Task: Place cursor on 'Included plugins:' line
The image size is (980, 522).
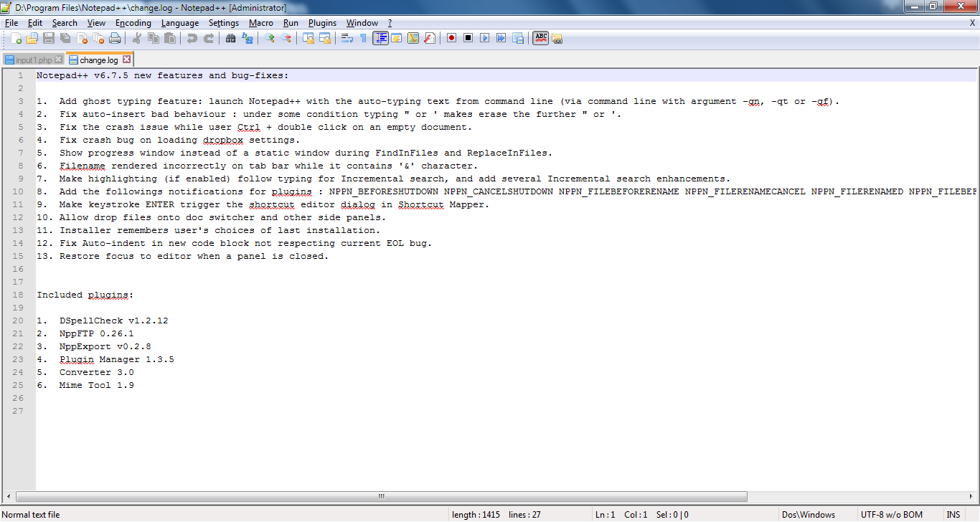Action: (85, 295)
